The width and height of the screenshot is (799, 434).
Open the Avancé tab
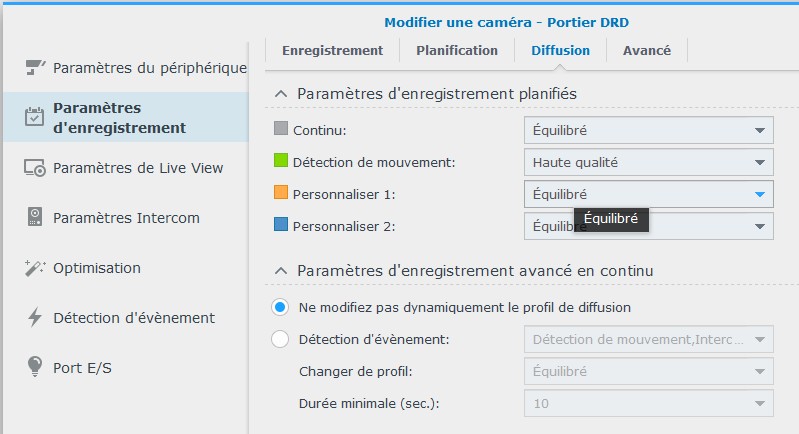(646, 50)
